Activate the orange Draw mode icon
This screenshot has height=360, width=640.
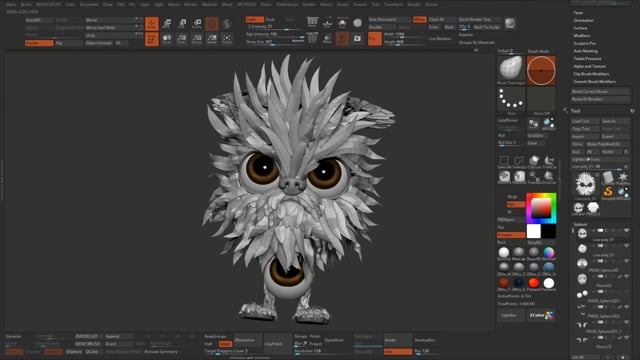tap(152, 24)
